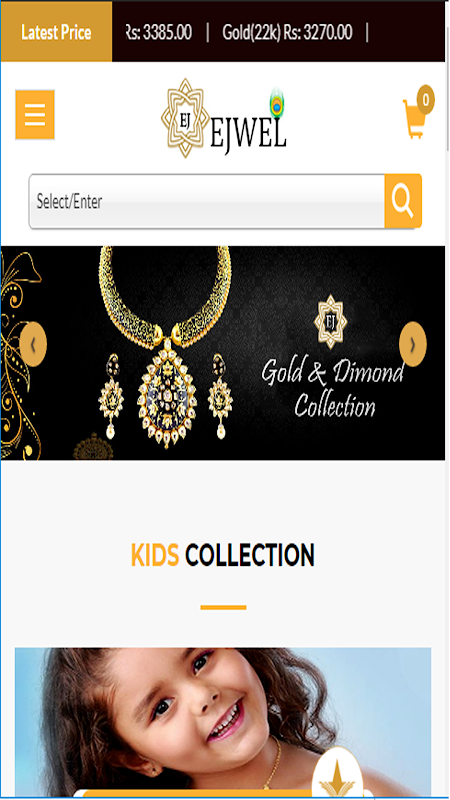Click the gold star badge on kids photo
The height and width of the screenshot is (800, 450).
tap(337, 773)
